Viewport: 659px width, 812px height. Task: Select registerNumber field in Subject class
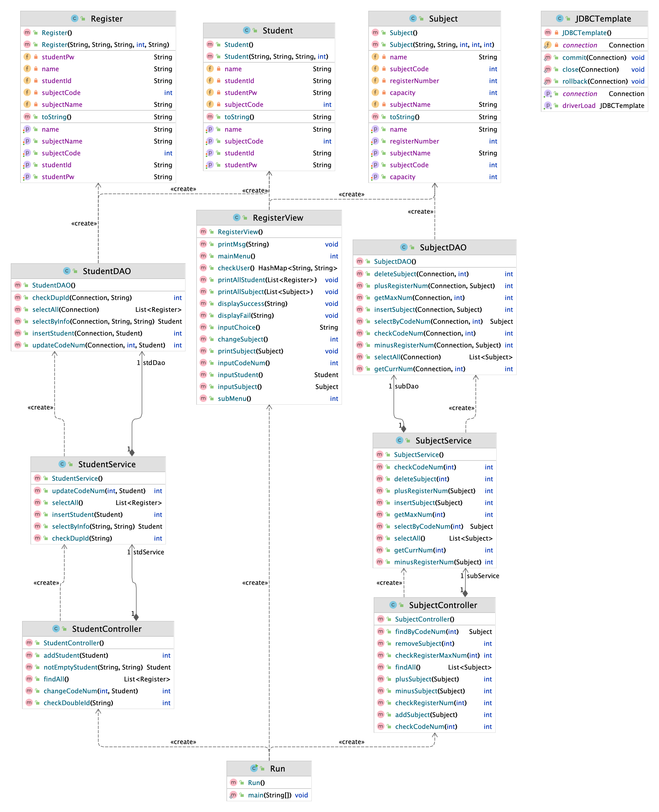tap(434, 80)
